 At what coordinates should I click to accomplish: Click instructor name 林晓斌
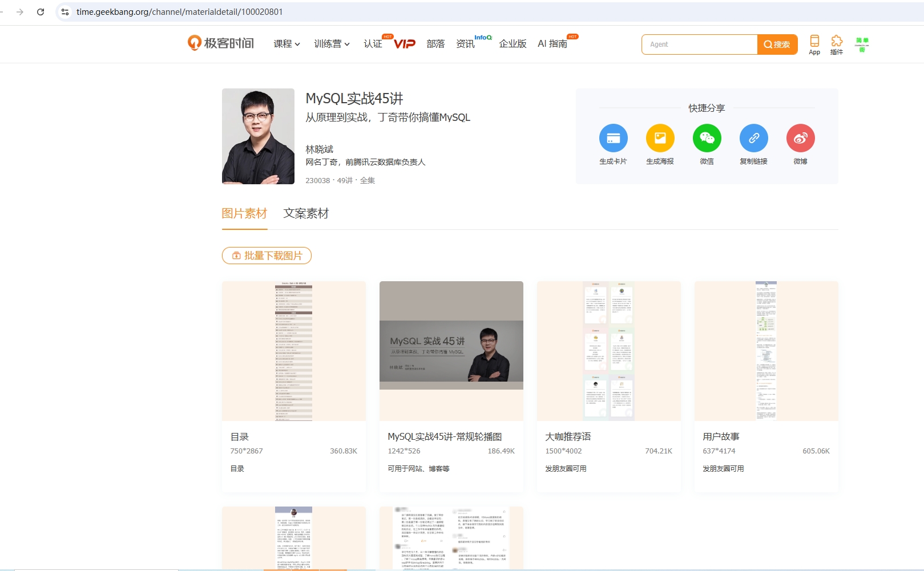click(x=320, y=149)
